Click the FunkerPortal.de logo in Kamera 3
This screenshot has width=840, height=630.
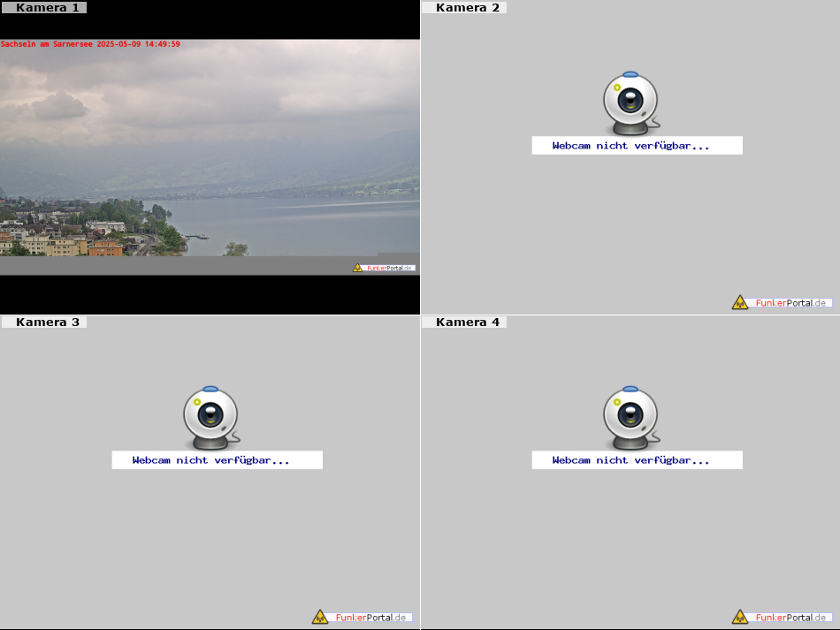click(x=363, y=617)
